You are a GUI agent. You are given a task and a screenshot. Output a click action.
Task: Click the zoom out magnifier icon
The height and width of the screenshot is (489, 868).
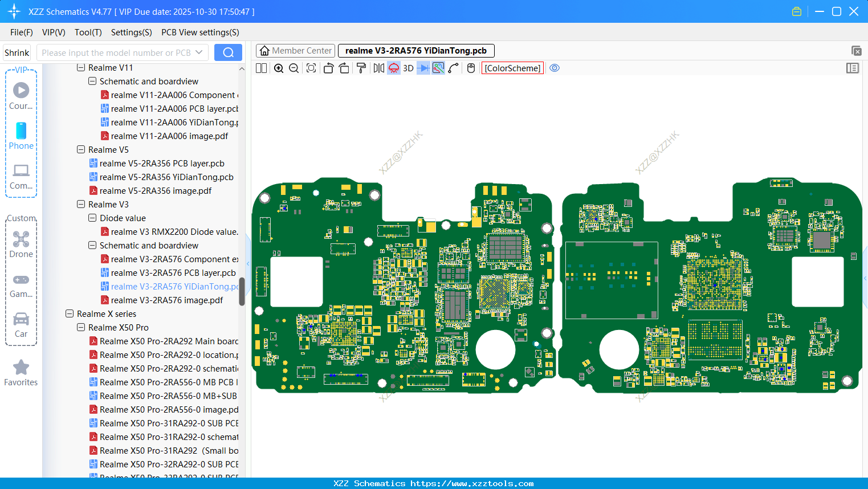coord(294,68)
